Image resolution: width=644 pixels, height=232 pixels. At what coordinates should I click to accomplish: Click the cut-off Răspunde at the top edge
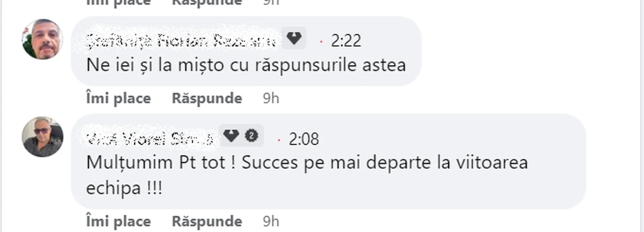tap(207, 3)
